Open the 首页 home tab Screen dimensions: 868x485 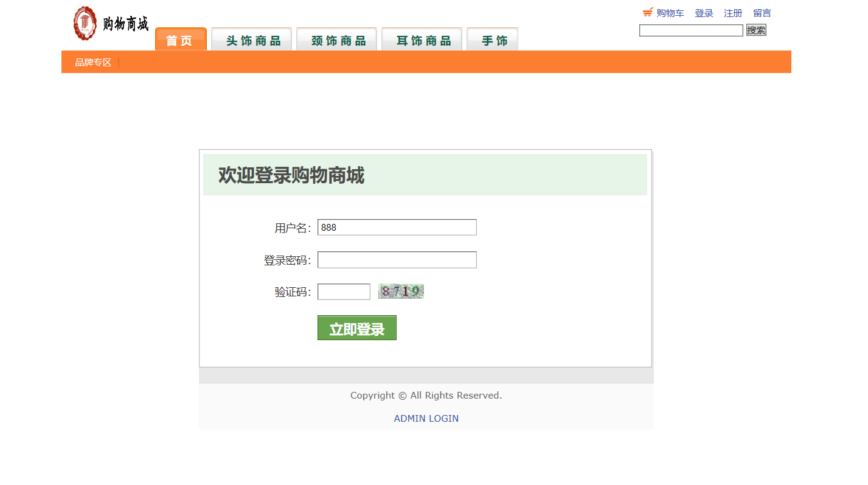coord(181,40)
